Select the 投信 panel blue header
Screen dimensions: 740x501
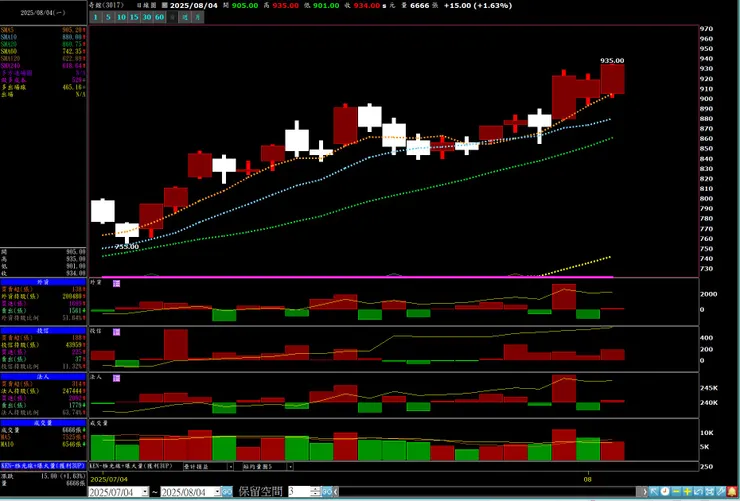43,331
